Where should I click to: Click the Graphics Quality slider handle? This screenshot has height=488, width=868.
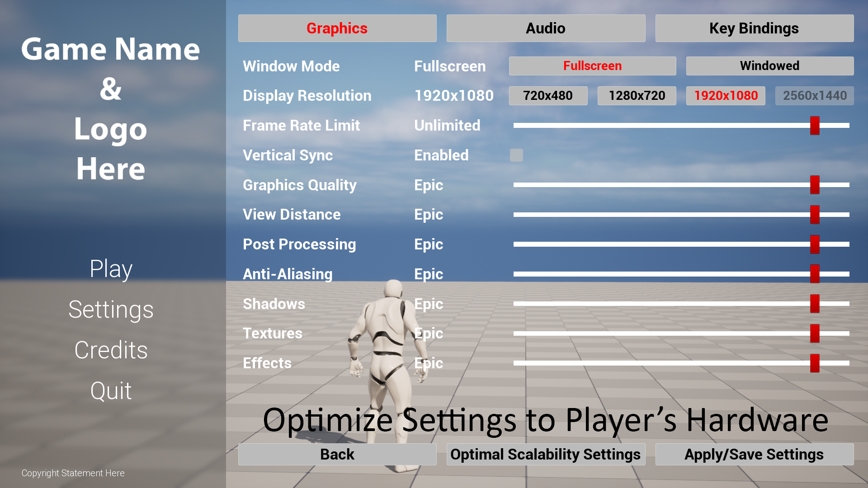coord(815,185)
